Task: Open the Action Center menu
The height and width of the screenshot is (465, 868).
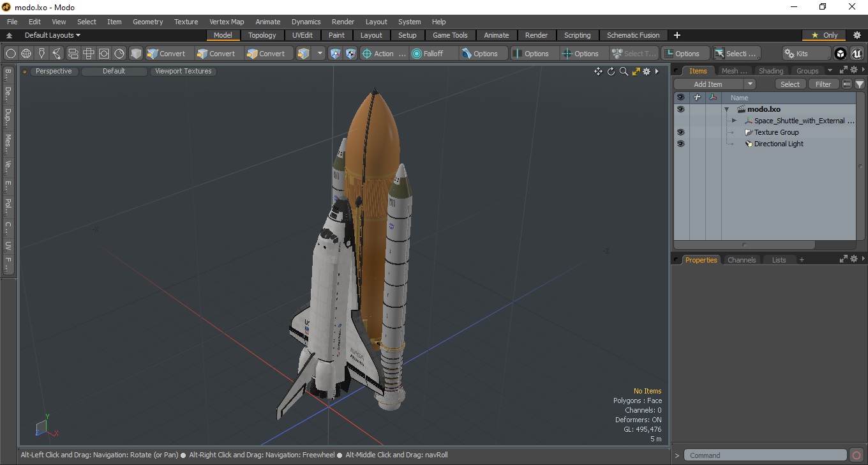Action: point(384,54)
